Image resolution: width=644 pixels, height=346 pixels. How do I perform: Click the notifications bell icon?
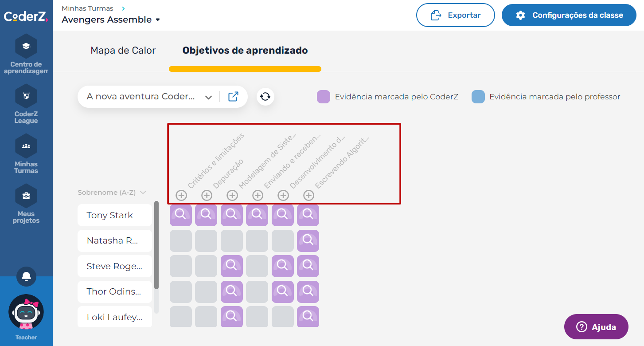[26, 276]
